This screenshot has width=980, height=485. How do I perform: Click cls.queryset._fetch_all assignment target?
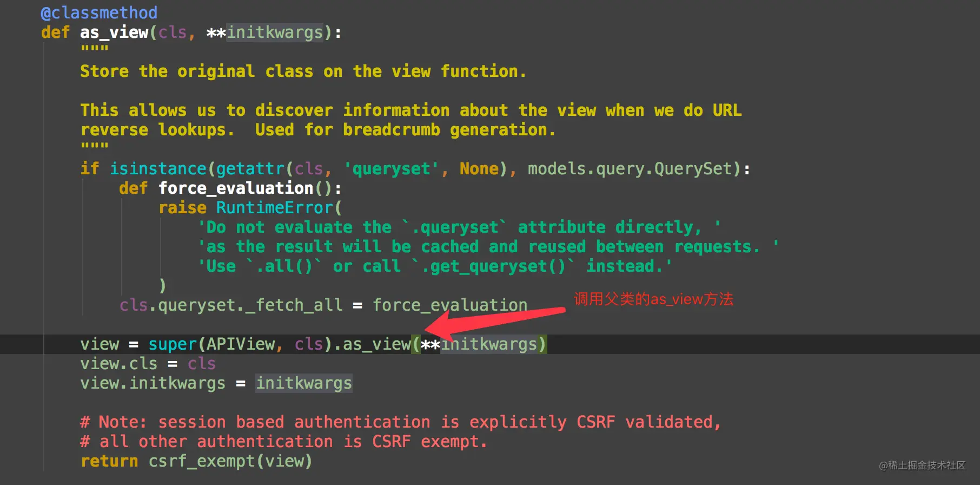pos(231,305)
